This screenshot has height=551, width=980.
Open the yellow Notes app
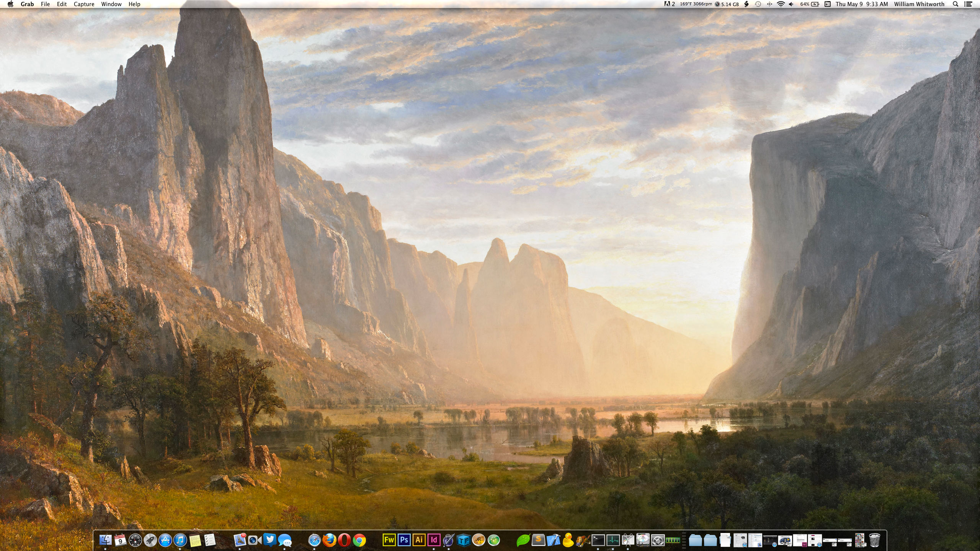195,540
